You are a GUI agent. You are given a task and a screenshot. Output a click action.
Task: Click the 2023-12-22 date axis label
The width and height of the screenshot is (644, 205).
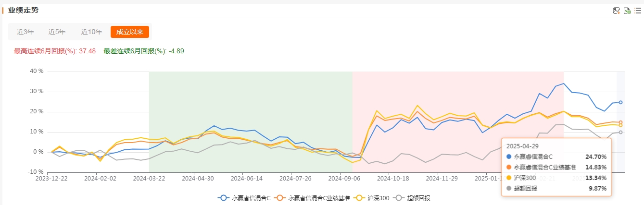coord(52,178)
